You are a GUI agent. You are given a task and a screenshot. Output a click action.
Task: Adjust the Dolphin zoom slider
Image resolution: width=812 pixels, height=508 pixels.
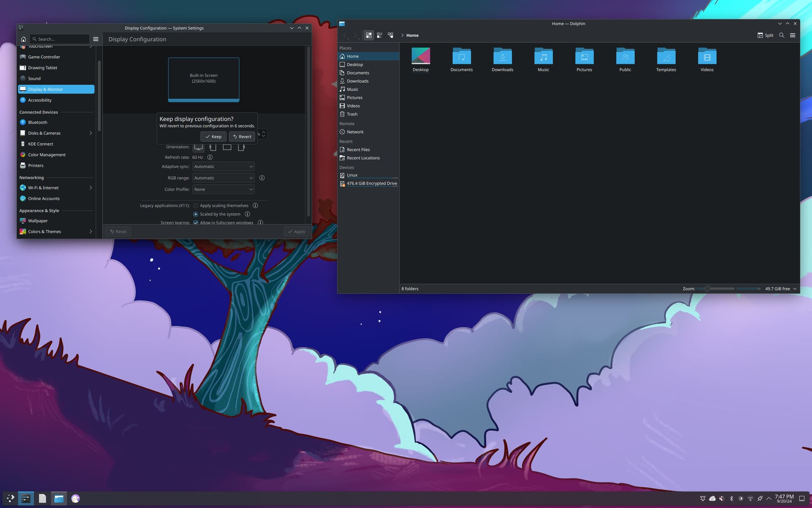tap(716, 289)
